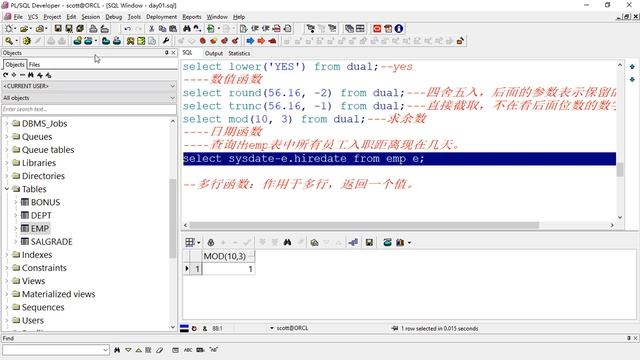Screen dimensions: 640x360
Task: Switch to the Statistics tab
Action: 239,53
